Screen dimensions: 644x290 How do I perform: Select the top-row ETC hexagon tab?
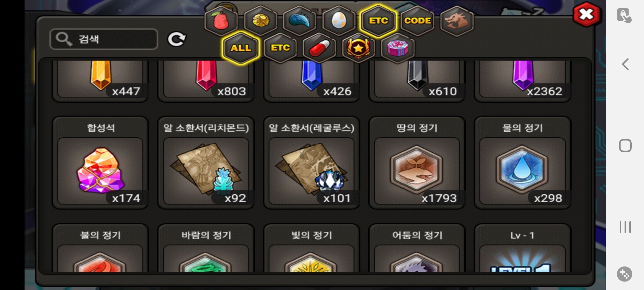coord(378,21)
